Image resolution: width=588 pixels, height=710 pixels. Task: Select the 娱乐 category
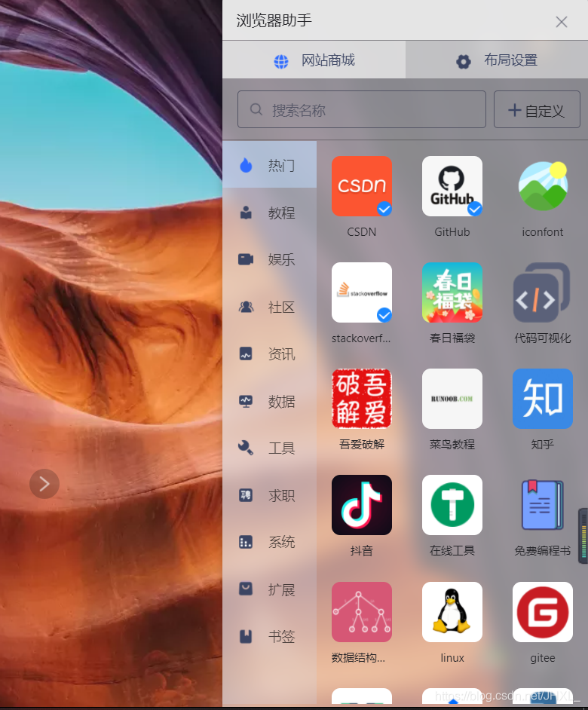pyautogui.click(x=270, y=259)
